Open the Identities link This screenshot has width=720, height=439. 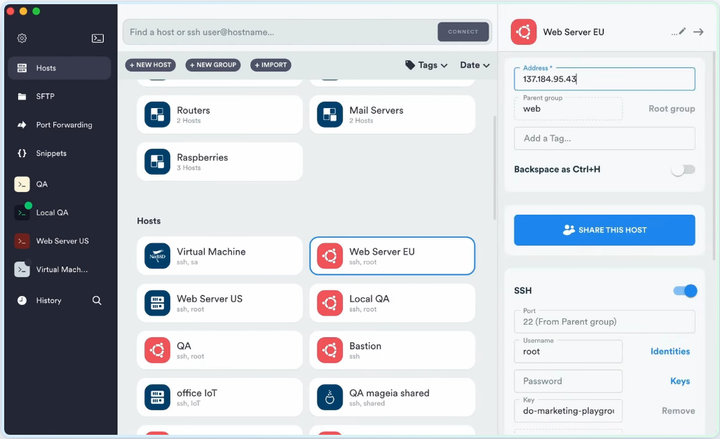pos(670,351)
